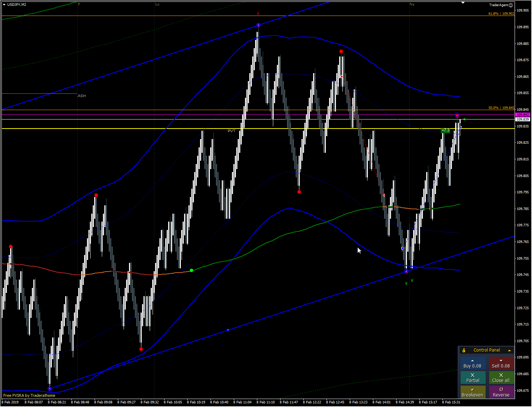The image size is (532, 407).
Task: Click the Breakeven button
Action: 473,392
